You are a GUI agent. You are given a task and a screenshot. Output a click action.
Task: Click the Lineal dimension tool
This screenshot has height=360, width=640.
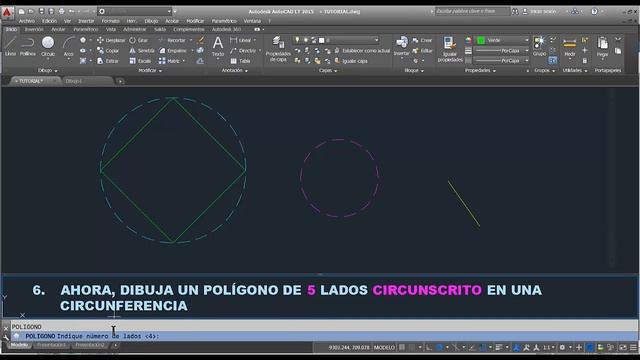click(241, 40)
